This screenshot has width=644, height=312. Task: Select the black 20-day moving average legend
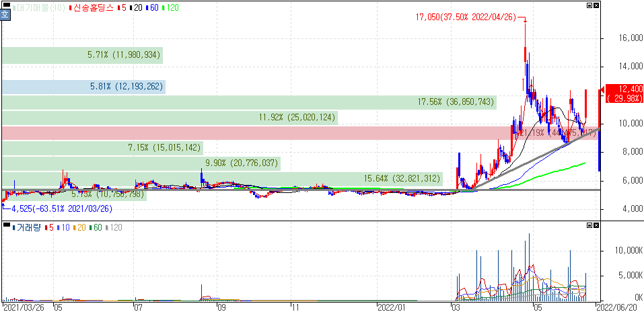[135, 8]
